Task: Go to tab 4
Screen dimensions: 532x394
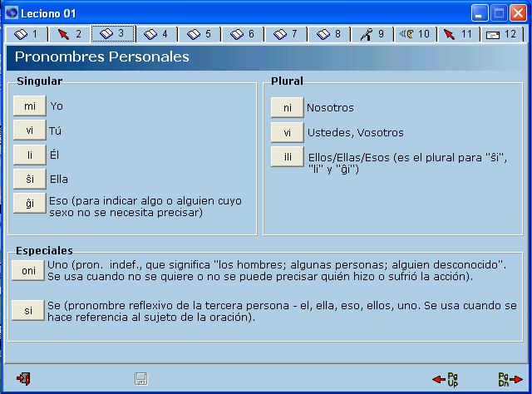Action: pyautogui.click(x=156, y=34)
